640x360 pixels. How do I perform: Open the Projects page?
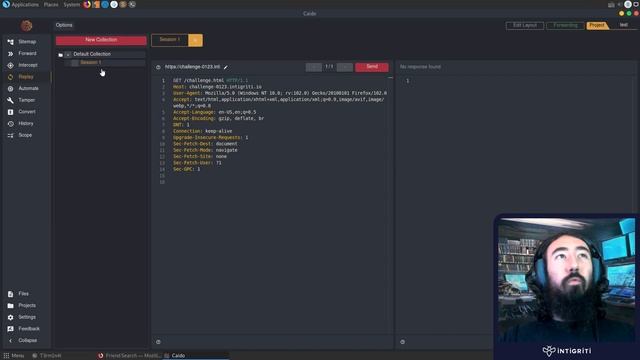tap(27, 306)
